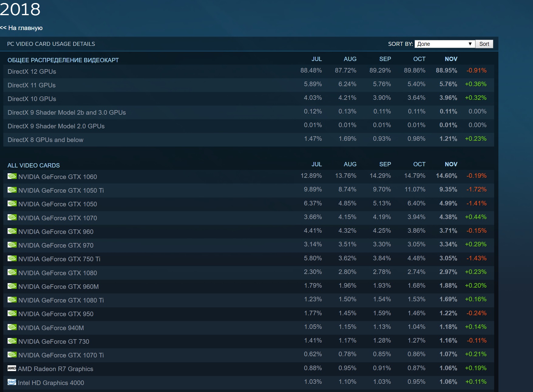The image size is (533, 392).
Task: Click the +0.44% change for GTX 1070
Action: [x=476, y=217]
